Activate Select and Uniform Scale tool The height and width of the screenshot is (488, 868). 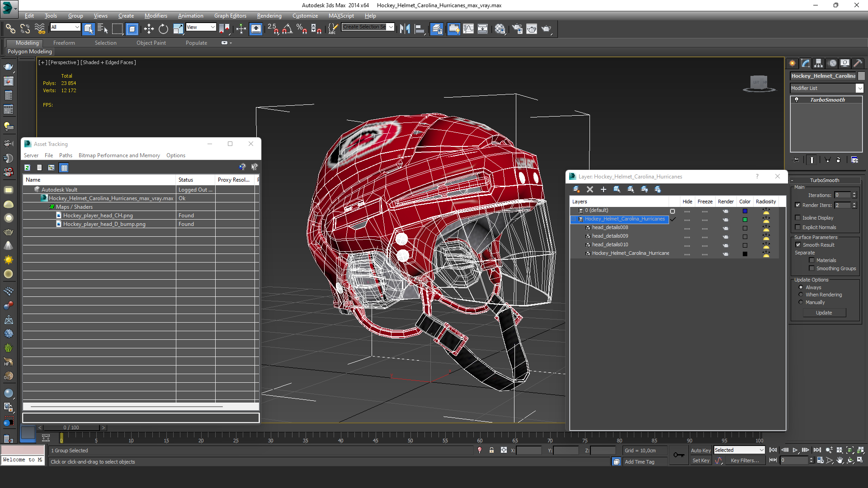[178, 29]
